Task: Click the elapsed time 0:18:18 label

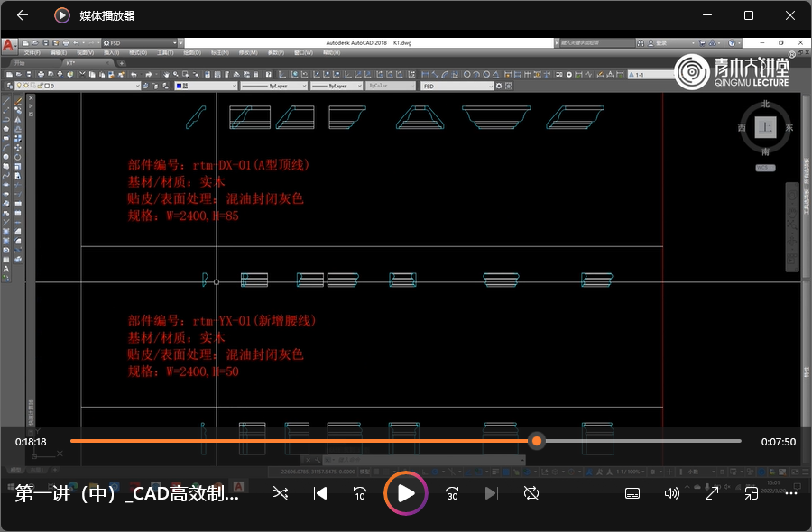Action: coord(31,442)
